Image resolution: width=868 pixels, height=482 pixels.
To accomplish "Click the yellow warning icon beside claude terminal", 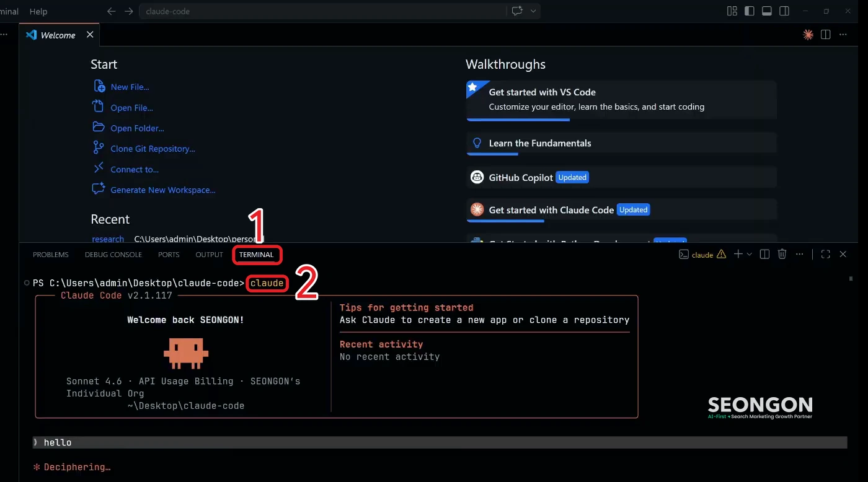I will point(721,254).
